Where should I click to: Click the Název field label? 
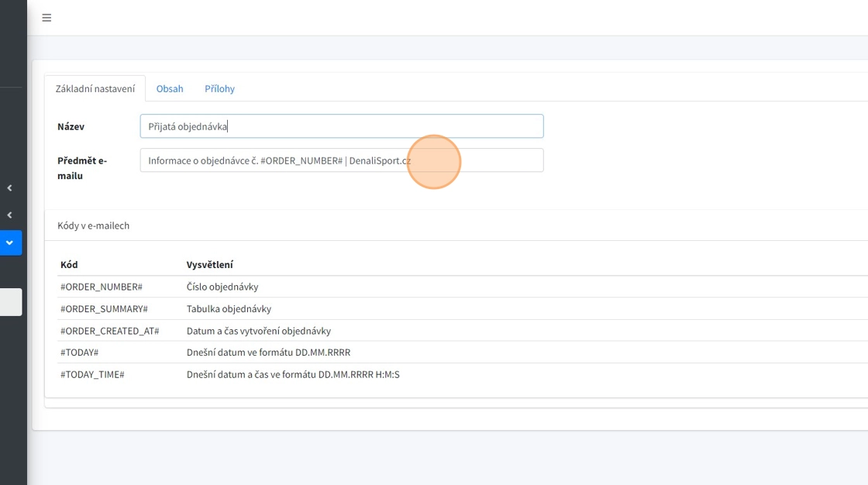click(71, 126)
